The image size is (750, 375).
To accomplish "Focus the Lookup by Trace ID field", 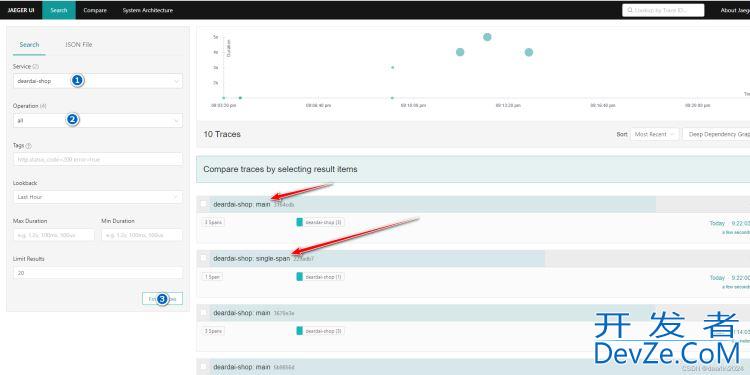I will 663,10.
